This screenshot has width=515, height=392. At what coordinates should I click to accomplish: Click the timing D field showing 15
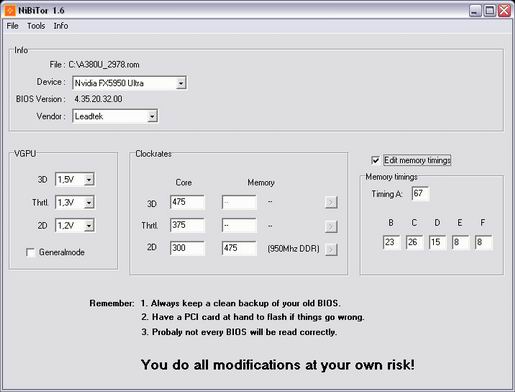[437, 242]
